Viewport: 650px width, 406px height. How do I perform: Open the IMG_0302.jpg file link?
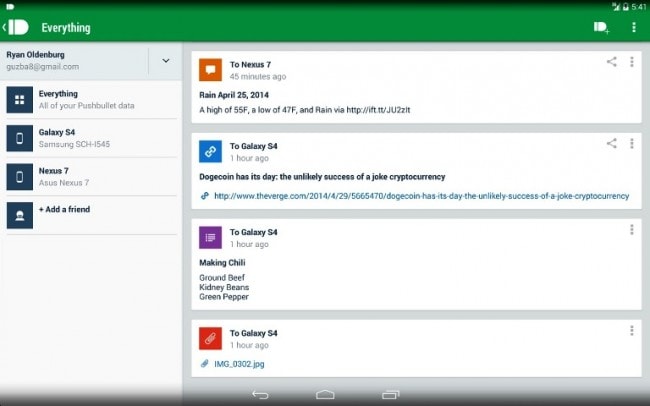tap(239, 364)
